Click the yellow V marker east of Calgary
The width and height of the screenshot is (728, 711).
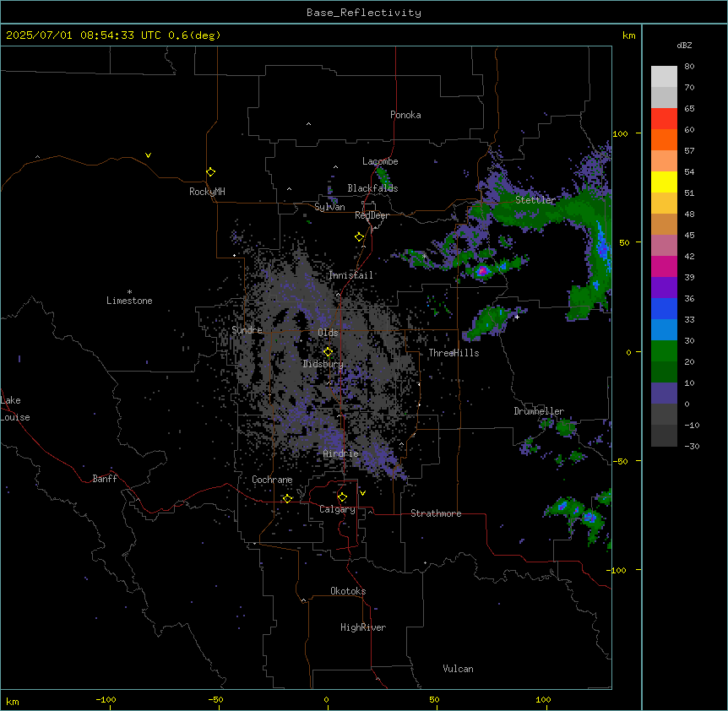362,493
